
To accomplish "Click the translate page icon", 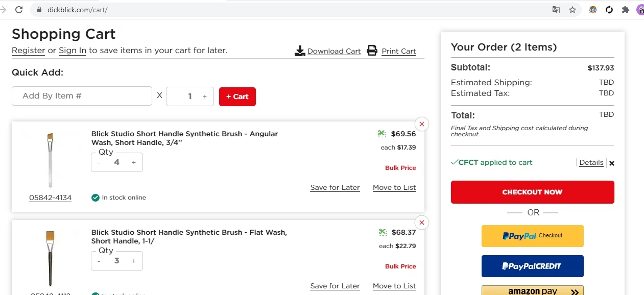I will [x=556, y=10].
